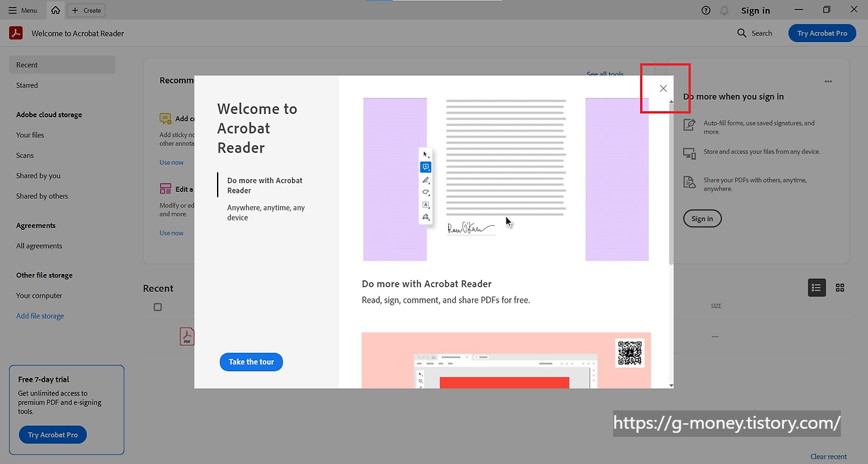Click Use now under Add comments
The height and width of the screenshot is (464, 868).
tap(172, 162)
